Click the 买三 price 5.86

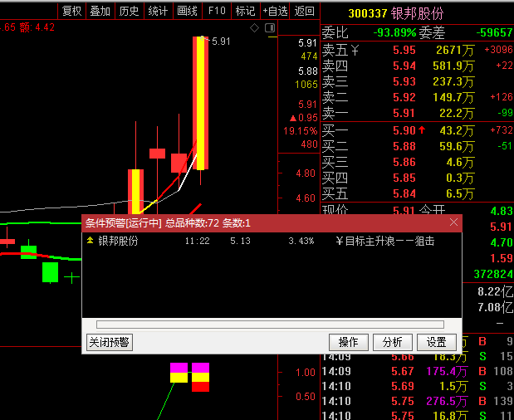404,162
